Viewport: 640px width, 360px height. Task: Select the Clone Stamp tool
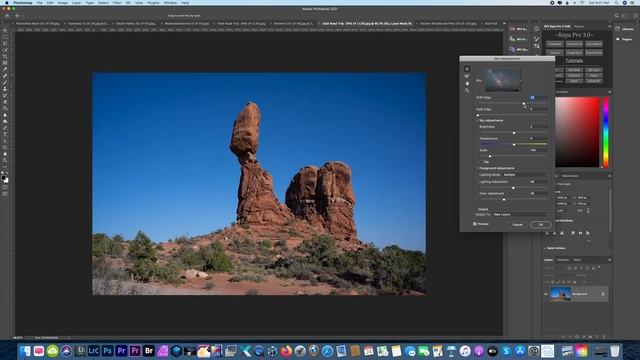5,89
